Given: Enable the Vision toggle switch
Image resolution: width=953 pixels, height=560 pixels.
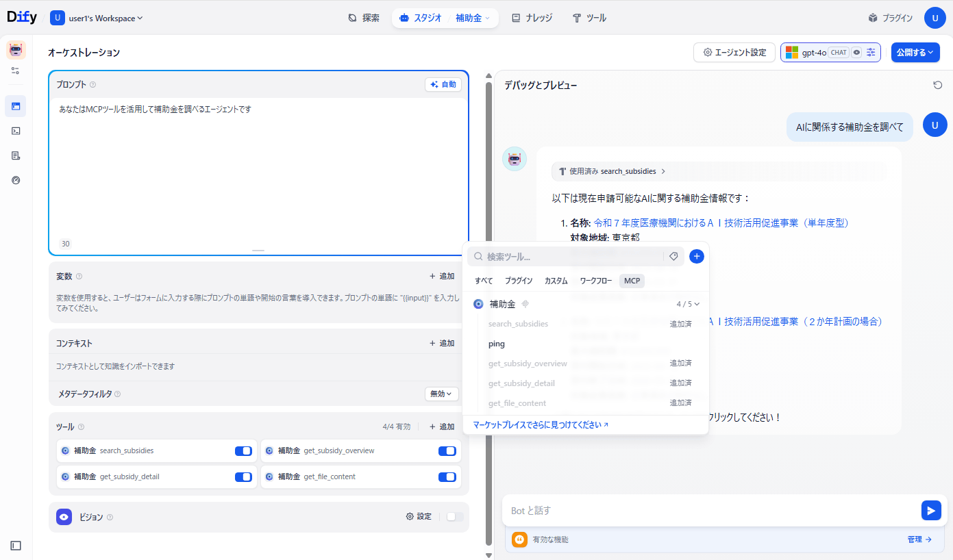Looking at the screenshot, I should click(454, 517).
